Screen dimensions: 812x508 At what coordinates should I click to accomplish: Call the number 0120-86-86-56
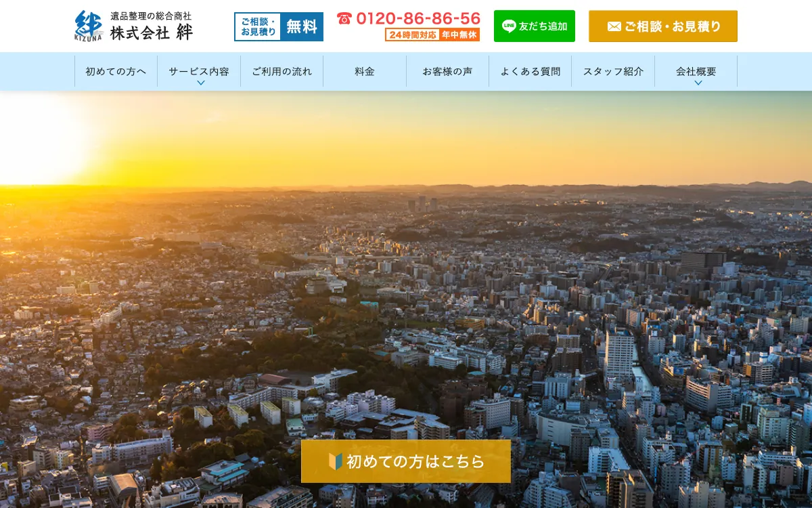coord(418,19)
